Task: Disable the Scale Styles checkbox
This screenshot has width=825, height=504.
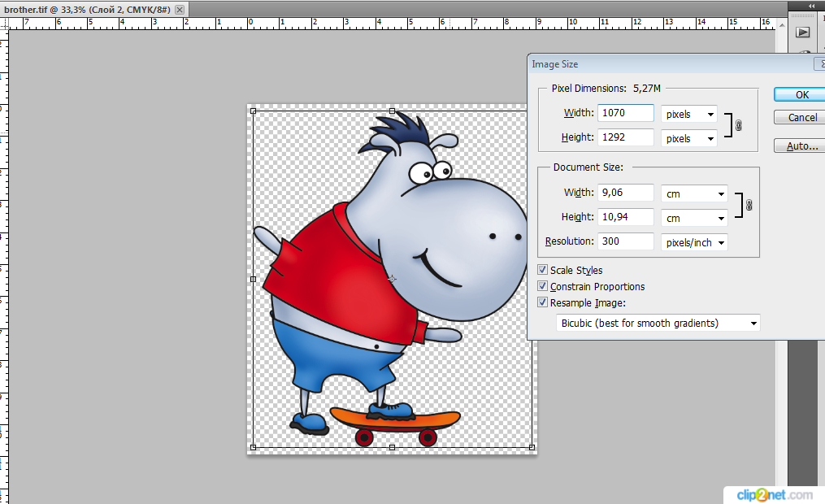Action: pyautogui.click(x=543, y=270)
